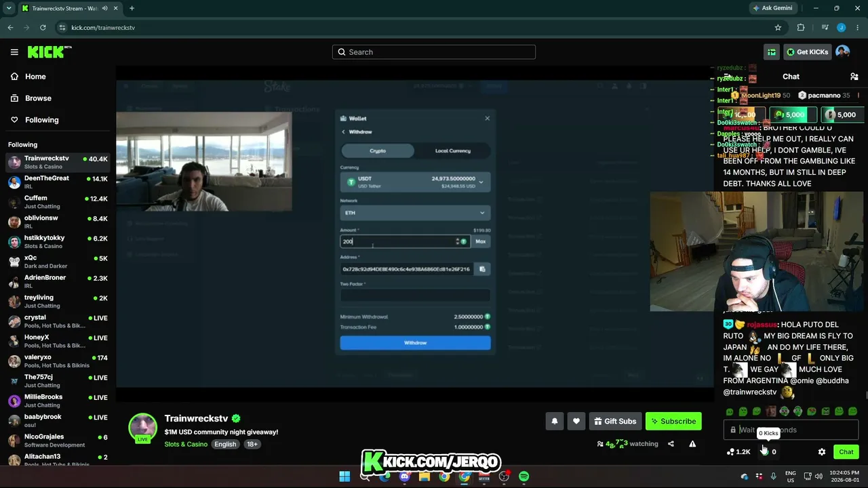Open the green inbox icon

coord(772,52)
